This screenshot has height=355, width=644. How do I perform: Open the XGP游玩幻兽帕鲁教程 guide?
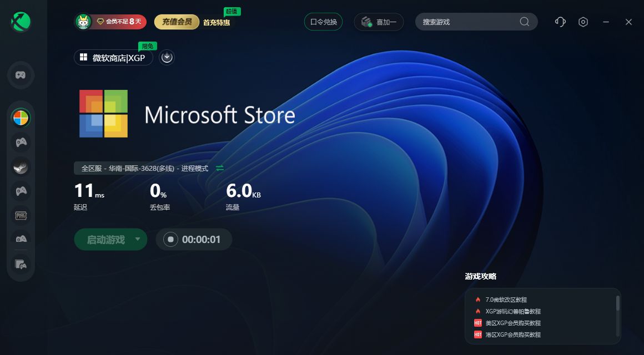click(x=513, y=312)
